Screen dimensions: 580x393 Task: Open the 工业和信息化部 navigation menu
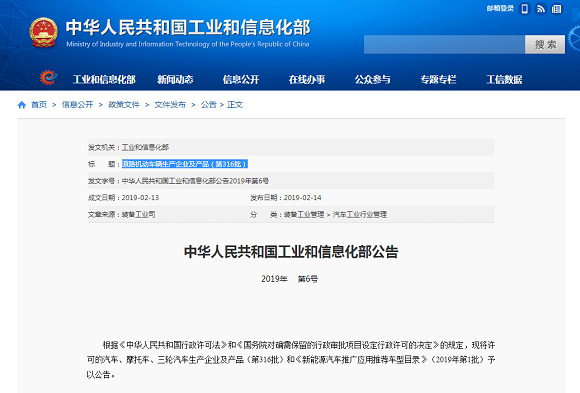[x=104, y=79]
